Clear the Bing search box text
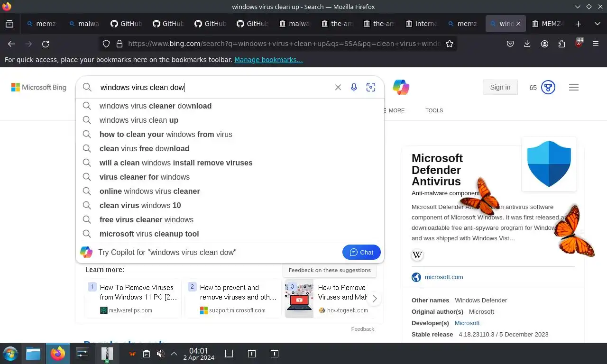Image resolution: width=607 pixels, height=364 pixels. point(338,87)
